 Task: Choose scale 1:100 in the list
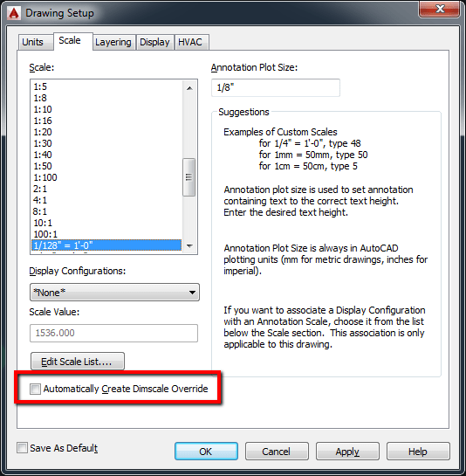coord(106,177)
